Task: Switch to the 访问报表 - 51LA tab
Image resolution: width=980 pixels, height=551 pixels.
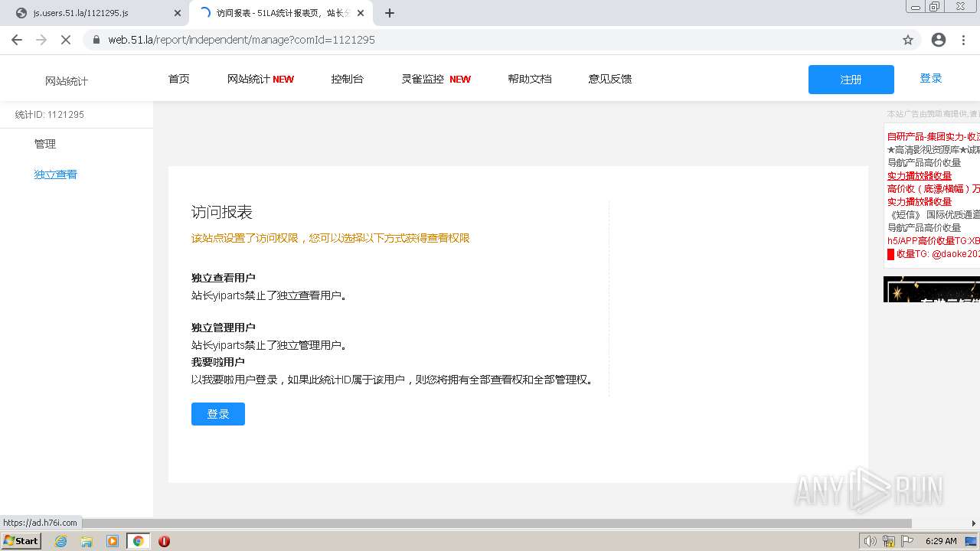Action: [279, 13]
